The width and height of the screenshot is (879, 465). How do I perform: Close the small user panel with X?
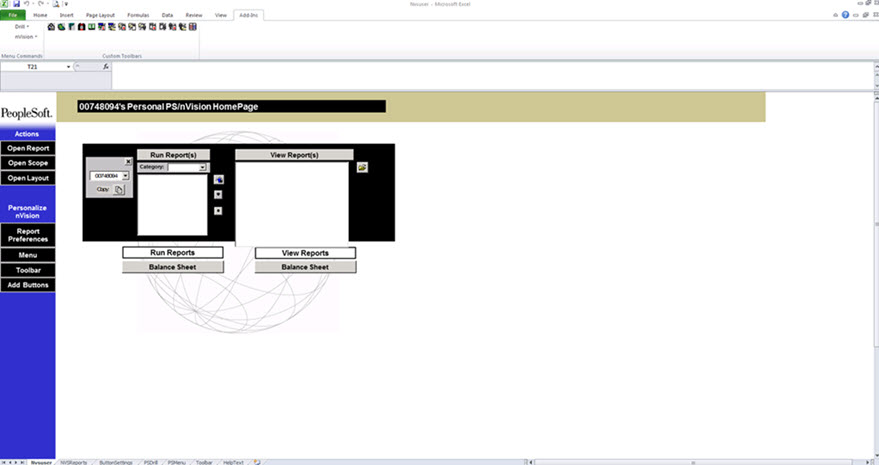[128, 161]
